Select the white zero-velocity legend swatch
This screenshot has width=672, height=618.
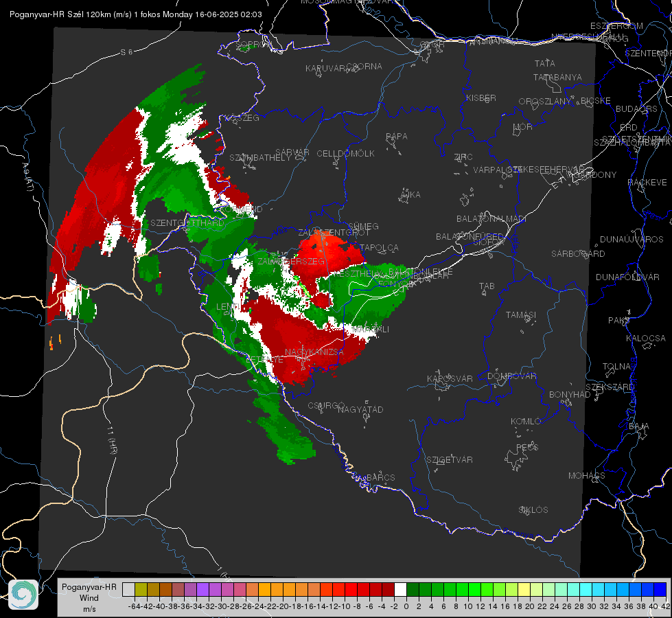[x=400, y=589]
